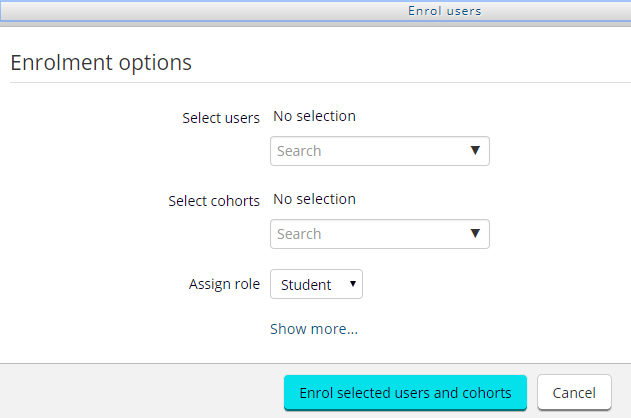Click the small arrow on Student selector
Viewport: 631px width, 418px height.
coord(352,285)
